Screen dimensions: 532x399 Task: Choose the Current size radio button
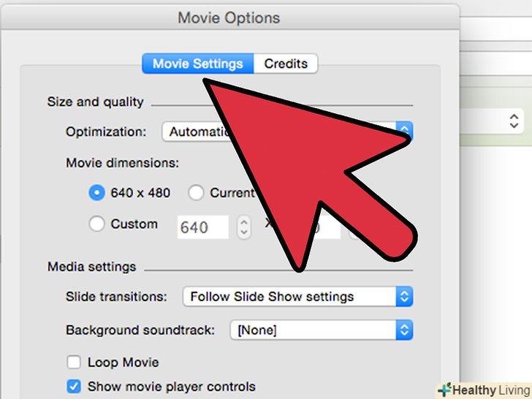pos(196,193)
